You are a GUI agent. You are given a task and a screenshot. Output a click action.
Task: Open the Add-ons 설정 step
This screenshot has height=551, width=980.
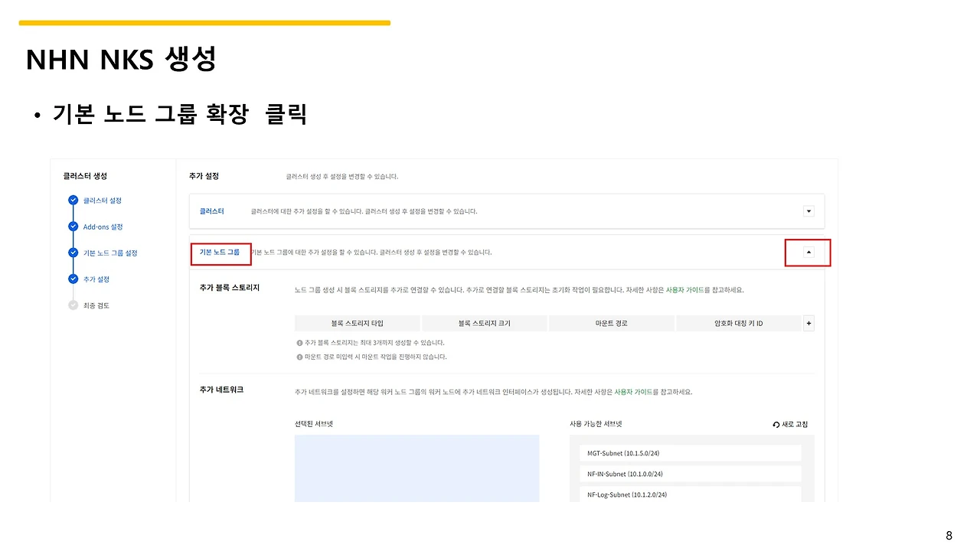pos(103,227)
